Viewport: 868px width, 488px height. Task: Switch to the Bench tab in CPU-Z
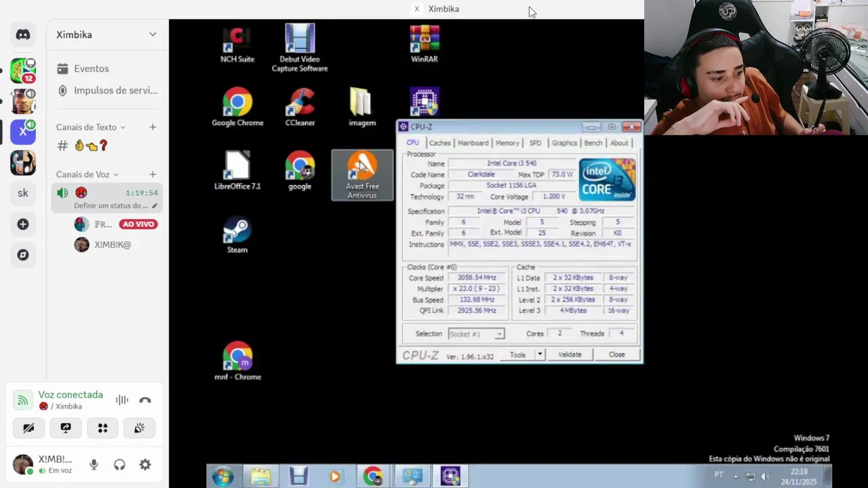pos(593,143)
